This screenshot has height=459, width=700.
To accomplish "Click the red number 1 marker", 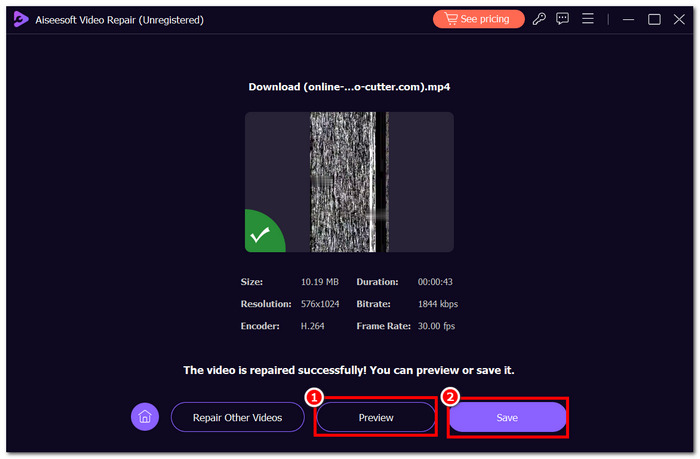I will (x=314, y=396).
